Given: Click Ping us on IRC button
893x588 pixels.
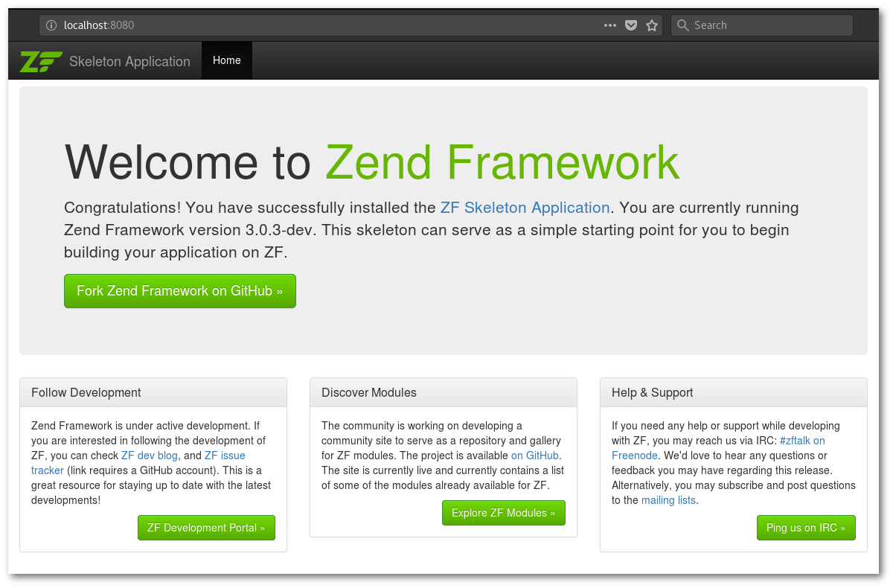Looking at the screenshot, I should [x=806, y=528].
